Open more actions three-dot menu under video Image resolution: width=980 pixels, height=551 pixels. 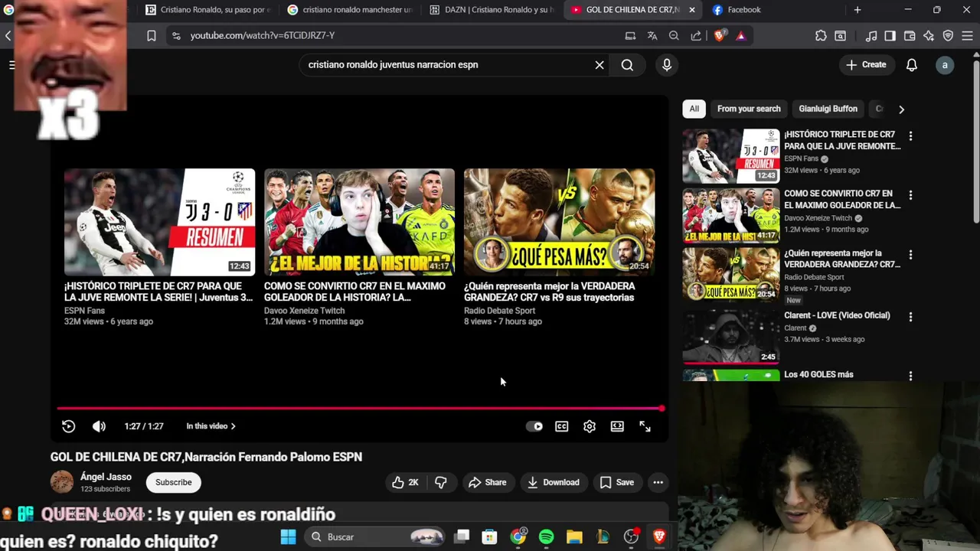point(658,482)
